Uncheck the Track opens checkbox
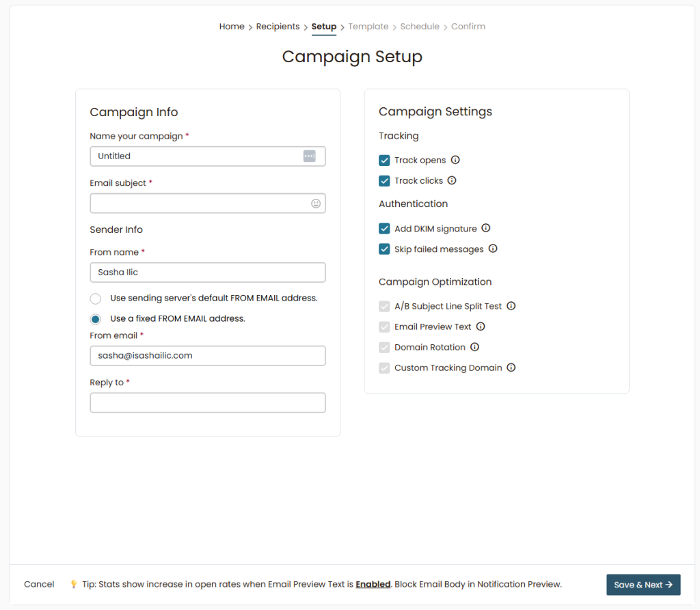This screenshot has width=700, height=610. coord(384,161)
